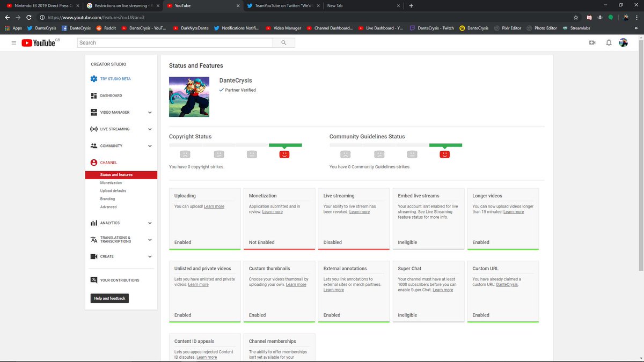Select Advanced in the Channel submenu

(x=108, y=207)
